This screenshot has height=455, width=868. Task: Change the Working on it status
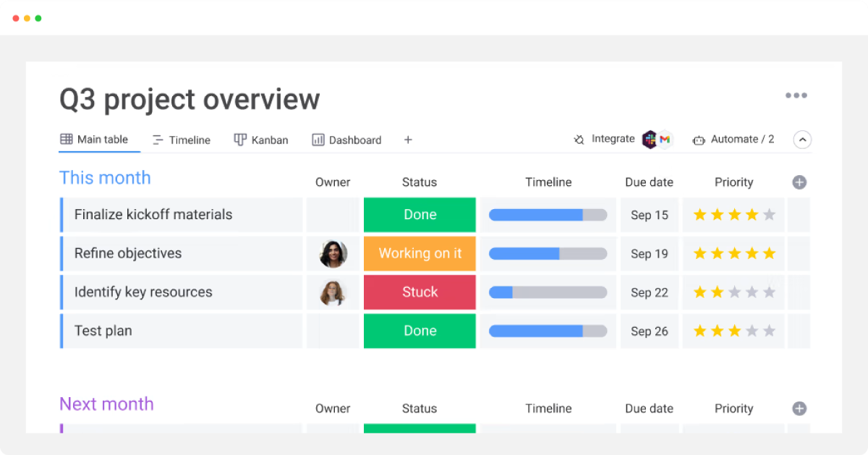pyautogui.click(x=420, y=253)
